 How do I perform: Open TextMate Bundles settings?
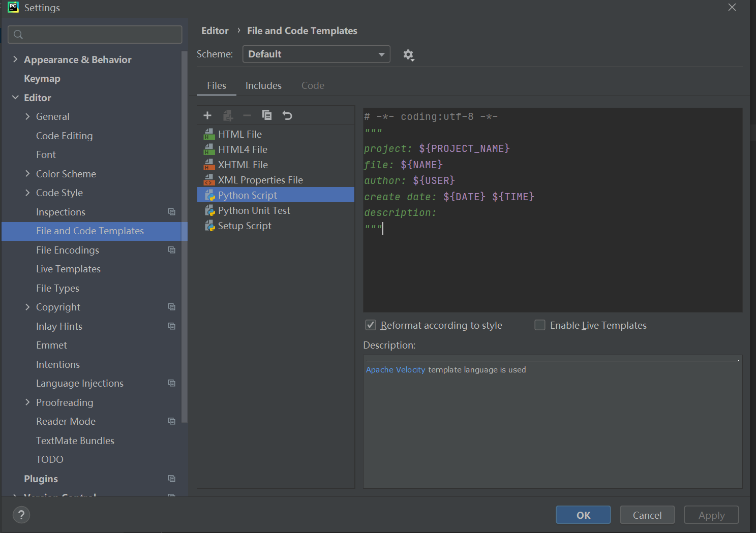[75, 441]
